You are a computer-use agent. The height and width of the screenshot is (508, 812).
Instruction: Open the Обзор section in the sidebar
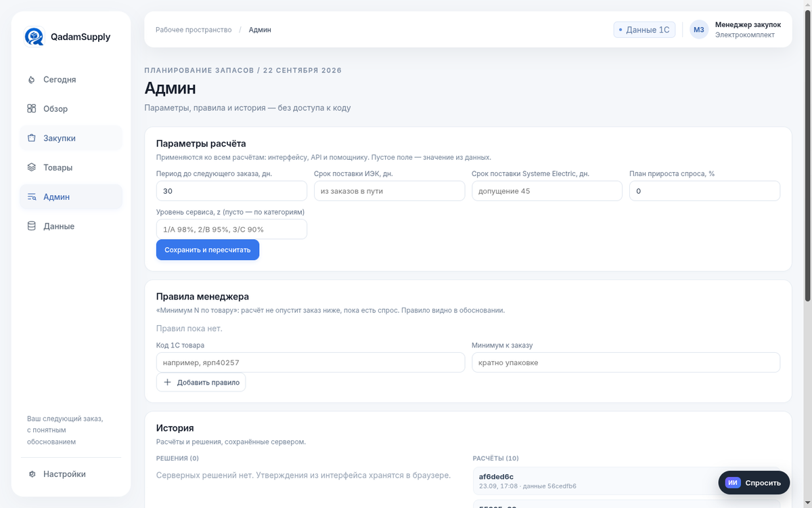(x=71, y=108)
